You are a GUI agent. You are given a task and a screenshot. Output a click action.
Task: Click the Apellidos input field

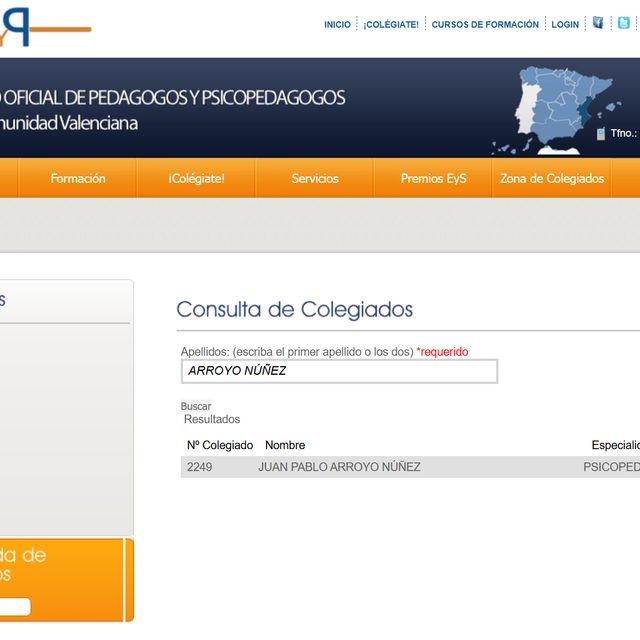coord(339,371)
